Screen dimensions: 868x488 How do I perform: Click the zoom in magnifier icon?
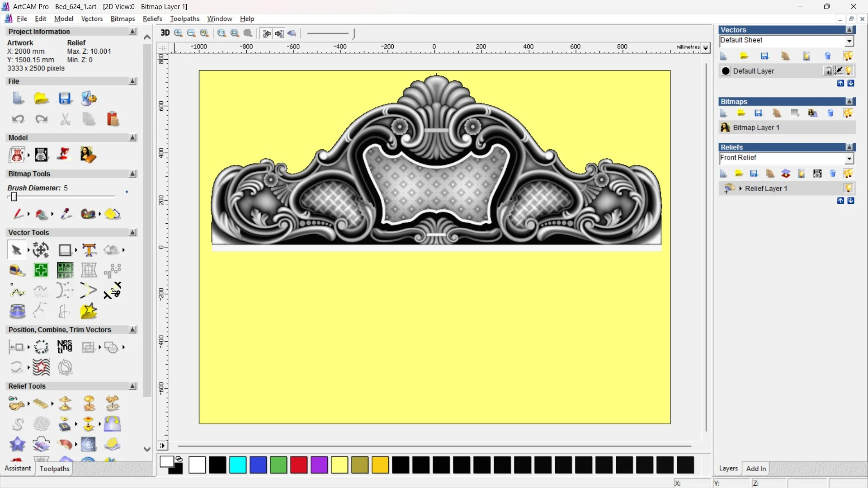[x=178, y=33]
